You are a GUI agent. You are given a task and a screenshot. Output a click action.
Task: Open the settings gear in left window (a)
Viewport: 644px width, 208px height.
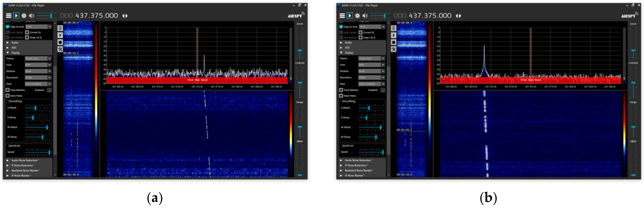tap(24, 16)
